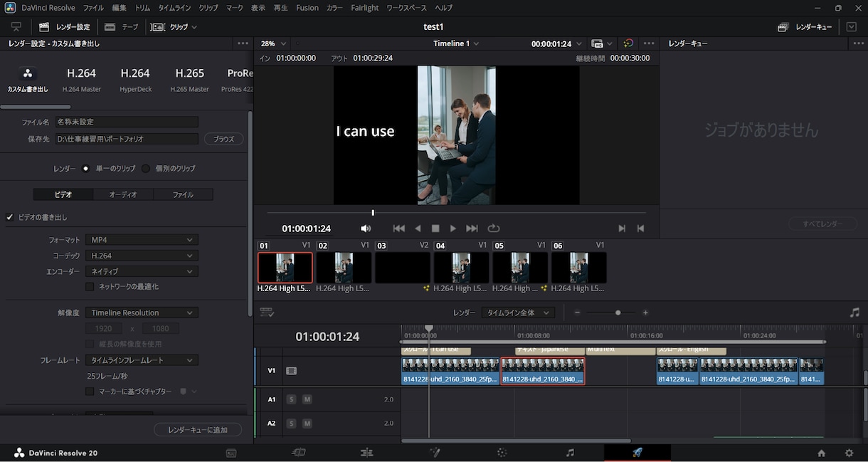The height and width of the screenshot is (462, 868).
Task: Set mark in point icon
Action: tap(622, 229)
